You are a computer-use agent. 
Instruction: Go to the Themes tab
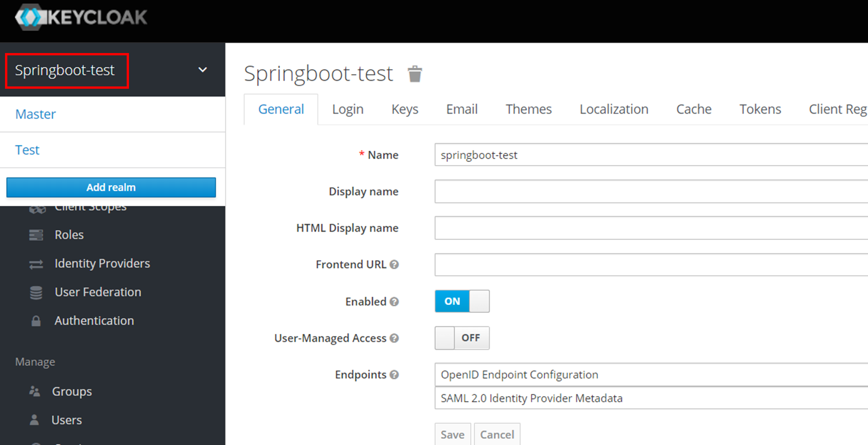[529, 109]
